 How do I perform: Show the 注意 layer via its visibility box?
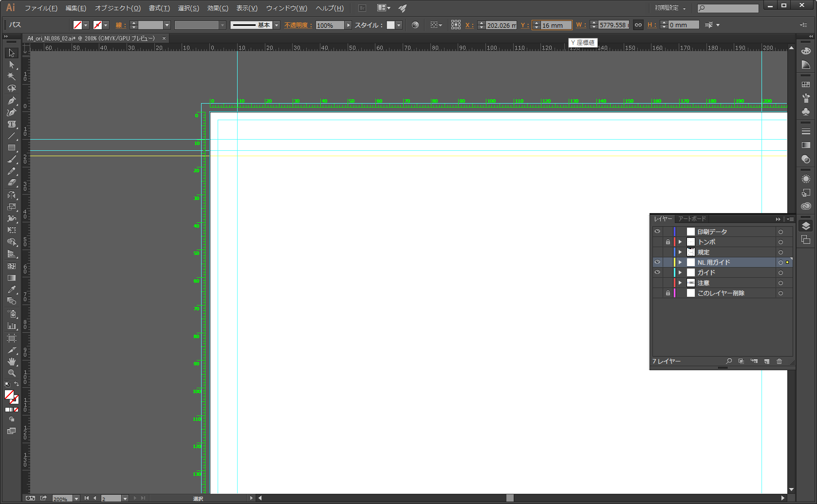[x=657, y=283]
